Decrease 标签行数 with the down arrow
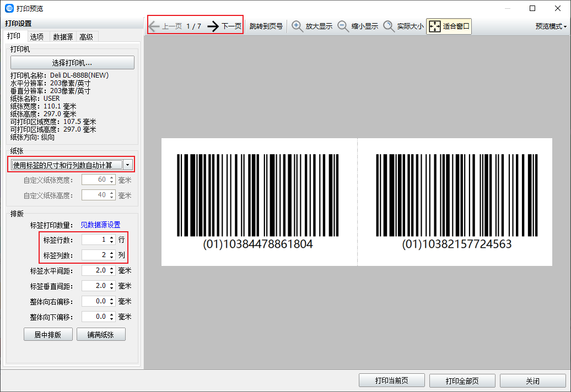 112,242
